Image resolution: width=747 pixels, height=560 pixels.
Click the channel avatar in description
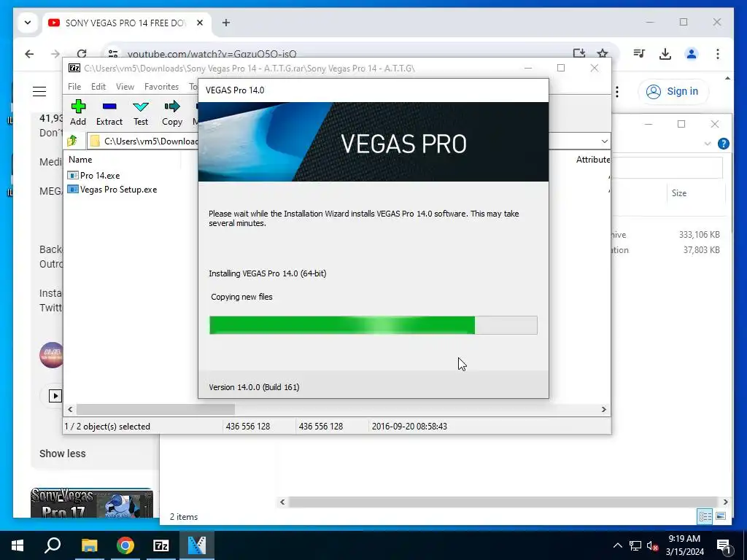pos(52,355)
